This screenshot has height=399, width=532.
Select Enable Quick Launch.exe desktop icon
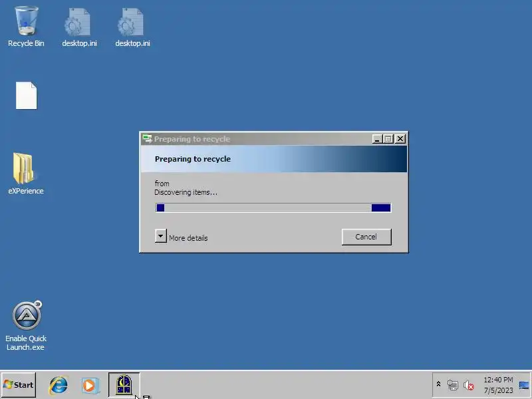tap(26, 326)
